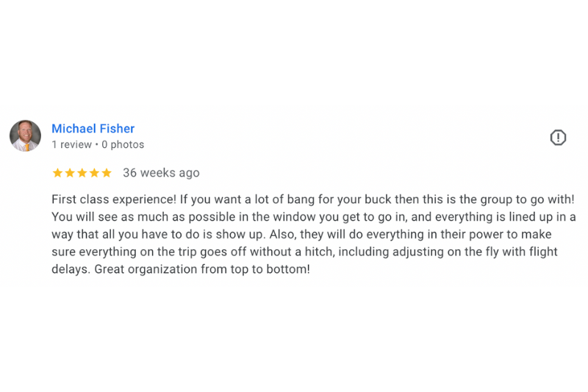Open Michael Fisher's profile photo
Viewport: 588px width, 392px height.
(x=25, y=136)
